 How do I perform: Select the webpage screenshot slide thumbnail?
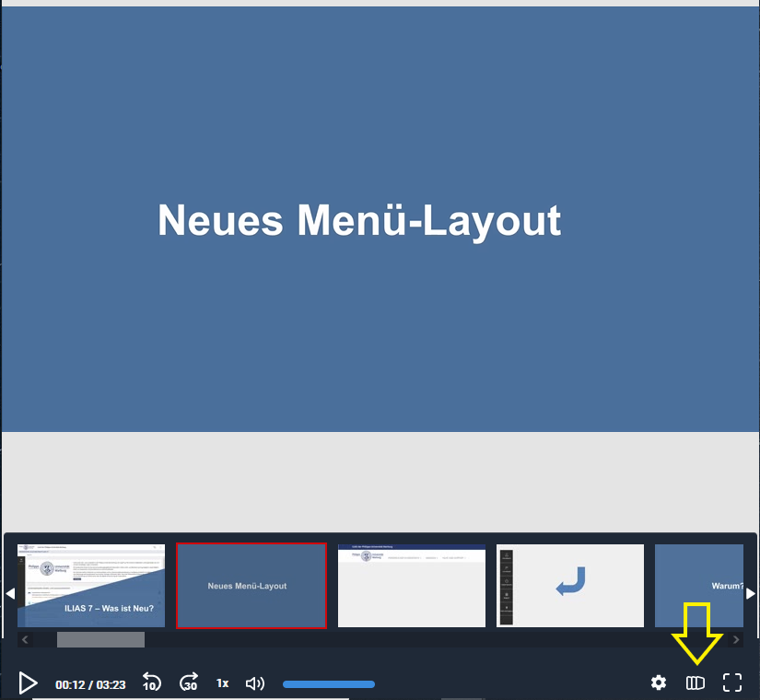click(411, 586)
